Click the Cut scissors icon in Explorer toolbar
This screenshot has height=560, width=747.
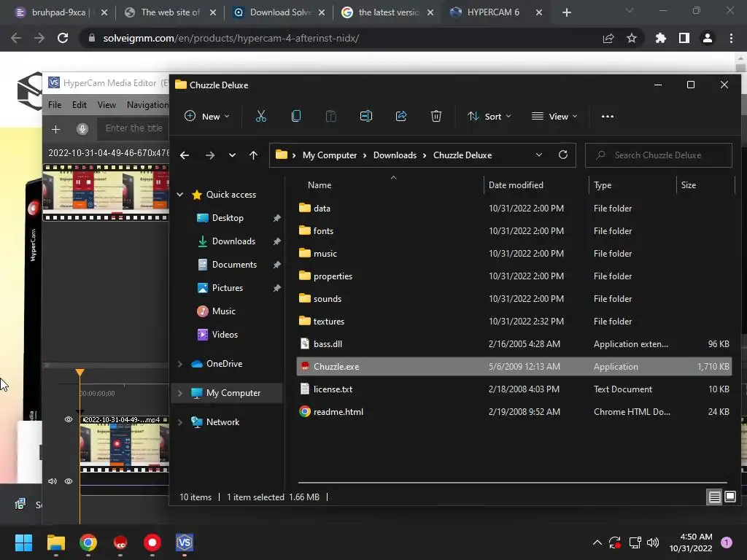tap(260, 116)
